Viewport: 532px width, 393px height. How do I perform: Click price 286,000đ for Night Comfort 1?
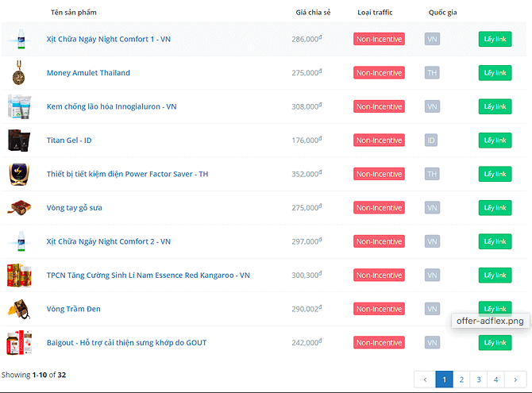pyautogui.click(x=306, y=39)
